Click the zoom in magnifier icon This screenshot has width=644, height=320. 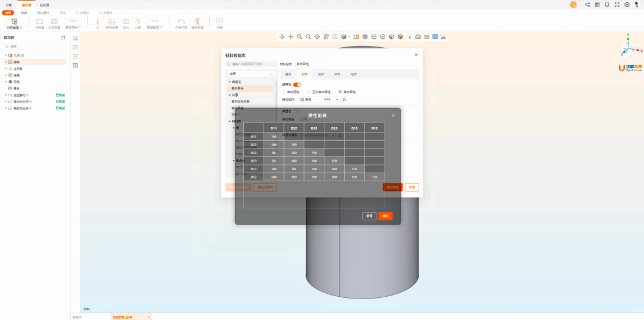click(300, 36)
